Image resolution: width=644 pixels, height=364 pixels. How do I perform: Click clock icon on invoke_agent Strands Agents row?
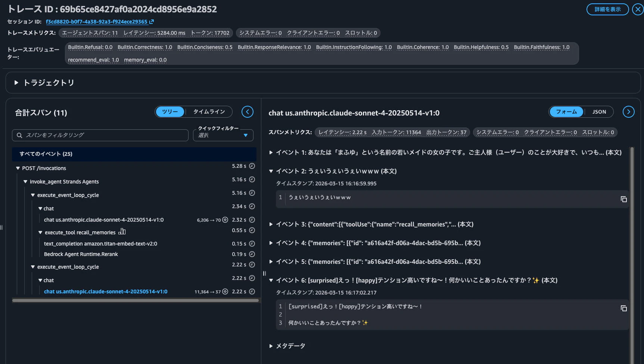(x=252, y=179)
